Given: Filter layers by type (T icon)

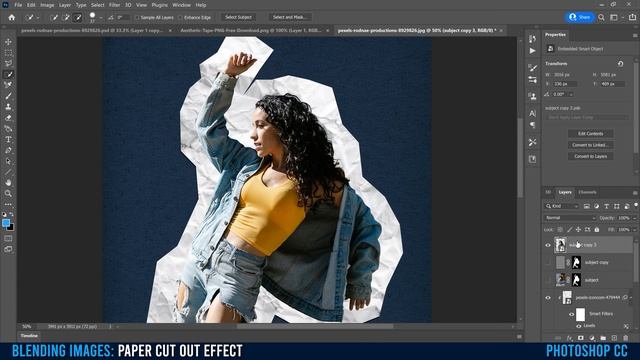Looking at the screenshot, I should pos(607,206).
